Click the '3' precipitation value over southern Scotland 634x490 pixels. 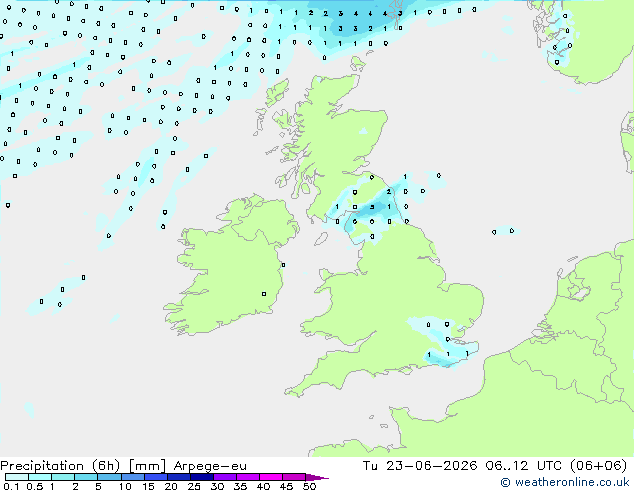coord(372,207)
